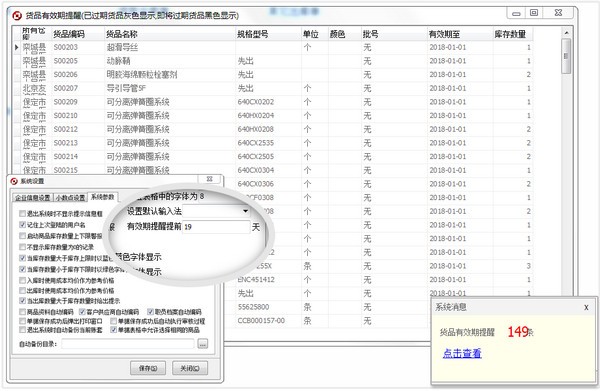Click the 有效期提醒提前 days input field
Screen dimensions: 600x391
pyautogui.click(x=216, y=227)
